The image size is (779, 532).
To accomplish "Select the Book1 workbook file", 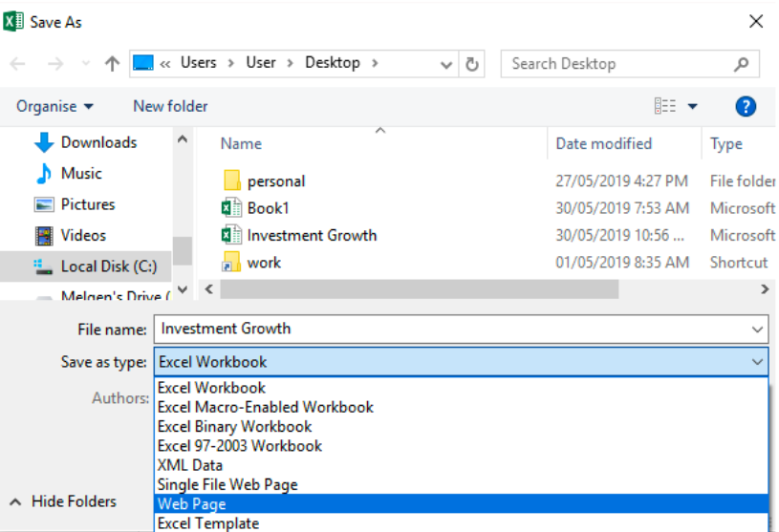I will [255, 208].
